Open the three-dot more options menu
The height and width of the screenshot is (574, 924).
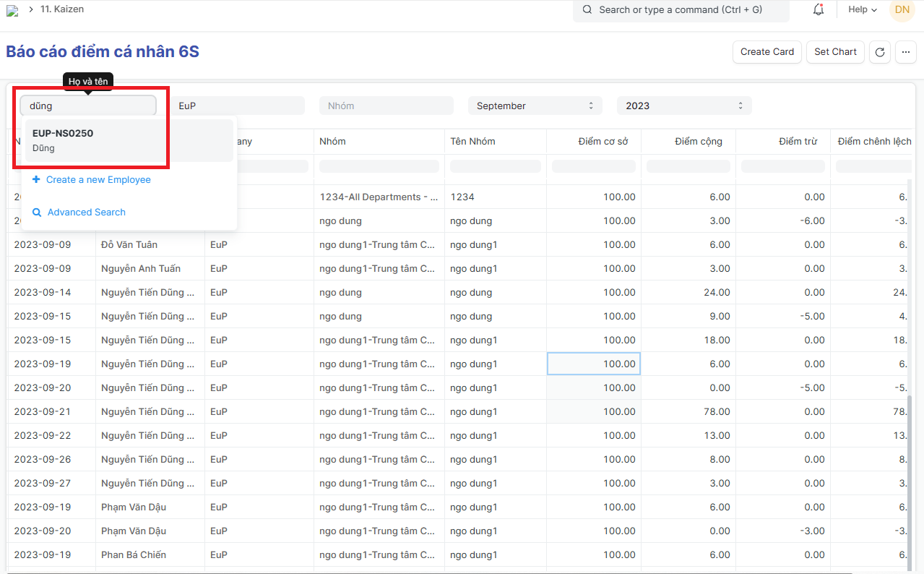(x=906, y=52)
